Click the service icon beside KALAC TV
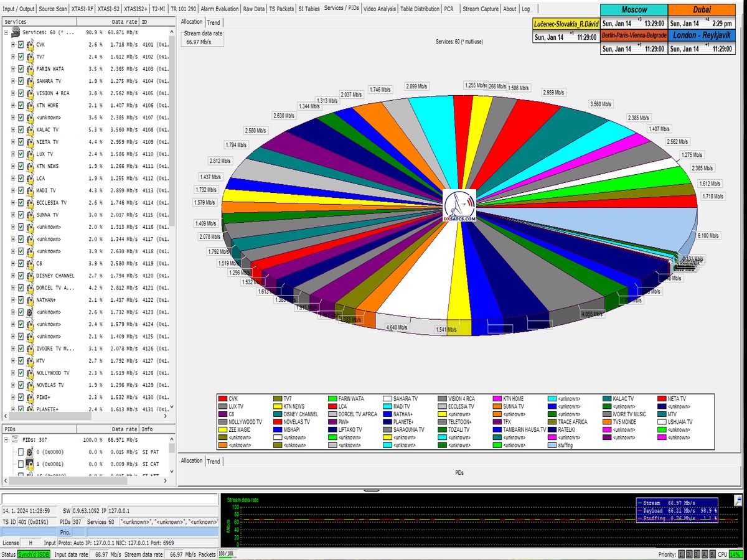 click(29, 130)
